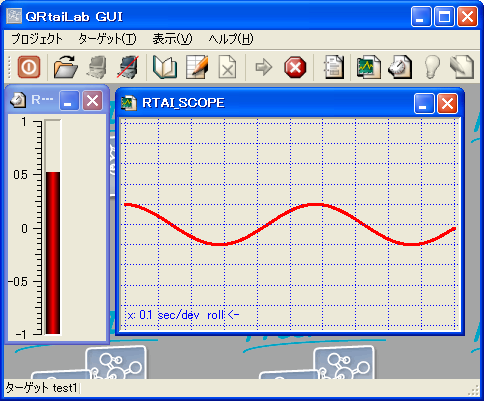
Task: Open the book icon in toolbar
Action: (x=165, y=67)
